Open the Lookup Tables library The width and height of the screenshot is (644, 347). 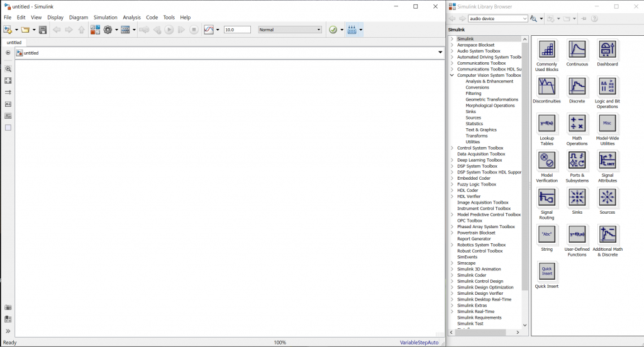[547, 124]
